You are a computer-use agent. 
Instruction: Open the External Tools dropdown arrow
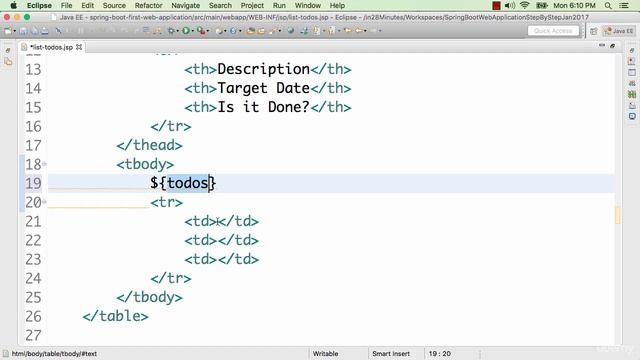coord(208,31)
